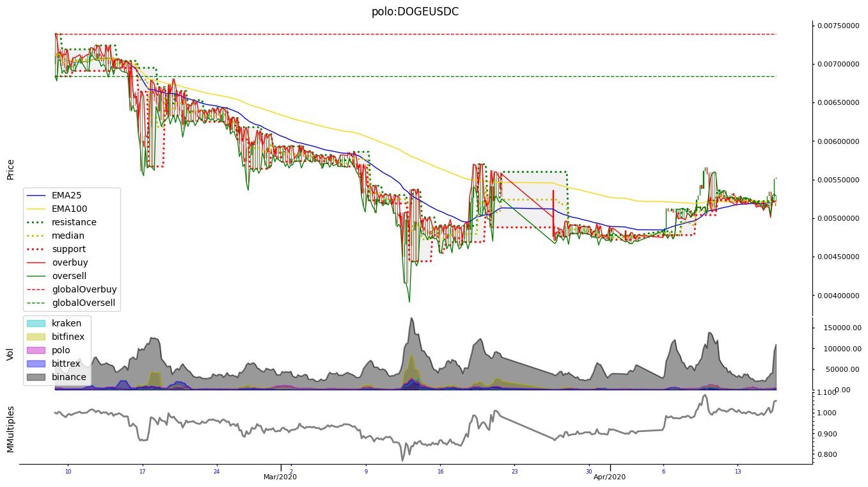Select the EMA100 legend entry

pos(69,209)
